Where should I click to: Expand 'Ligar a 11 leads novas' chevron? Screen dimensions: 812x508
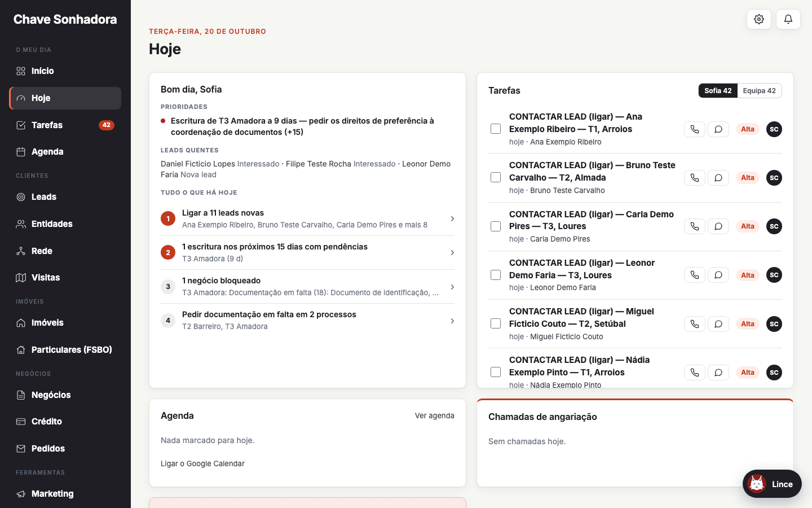(x=452, y=218)
